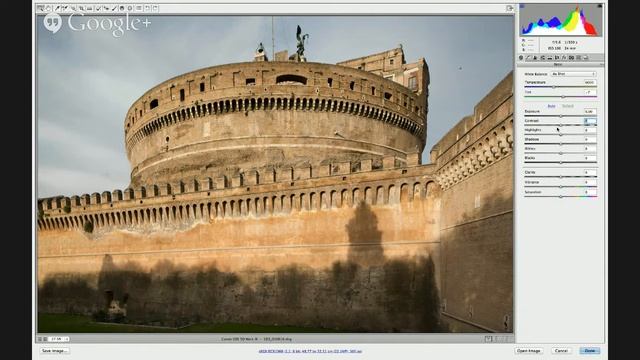Click the Blacks slider
Image resolution: width=640 pixels, height=360 pixels.
[560, 162]
